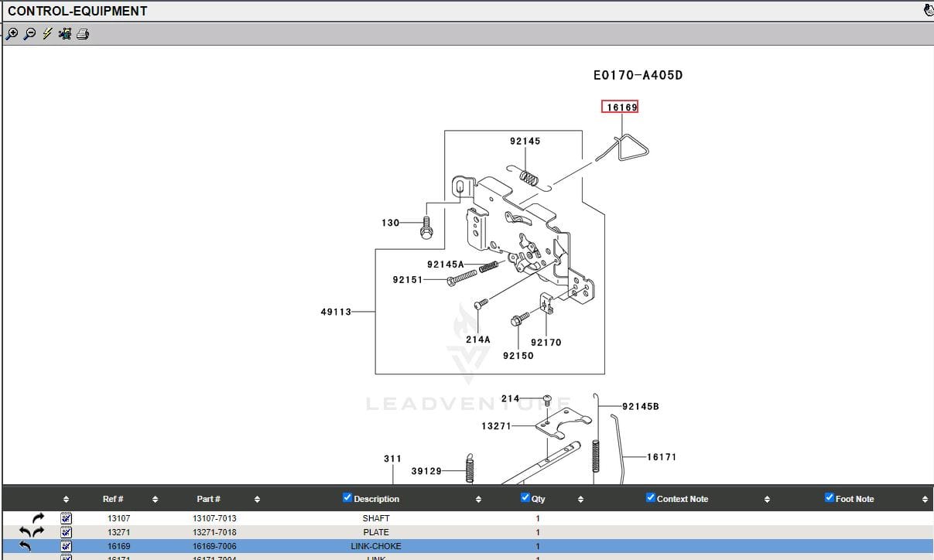Click the back arrow on LINK-CHOKE row
Screen dimensions: 934x560
point(26,546)
